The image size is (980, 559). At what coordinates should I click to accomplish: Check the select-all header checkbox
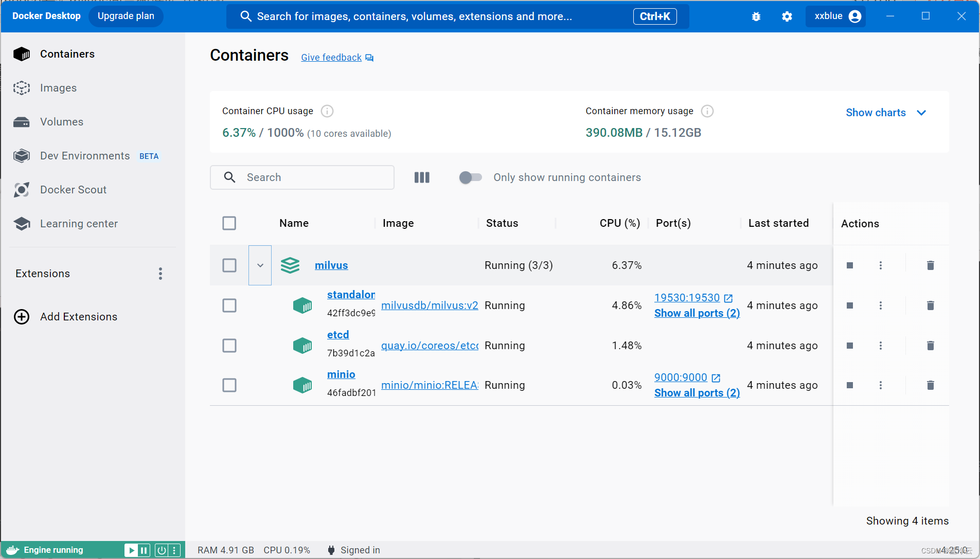point(229,223)
